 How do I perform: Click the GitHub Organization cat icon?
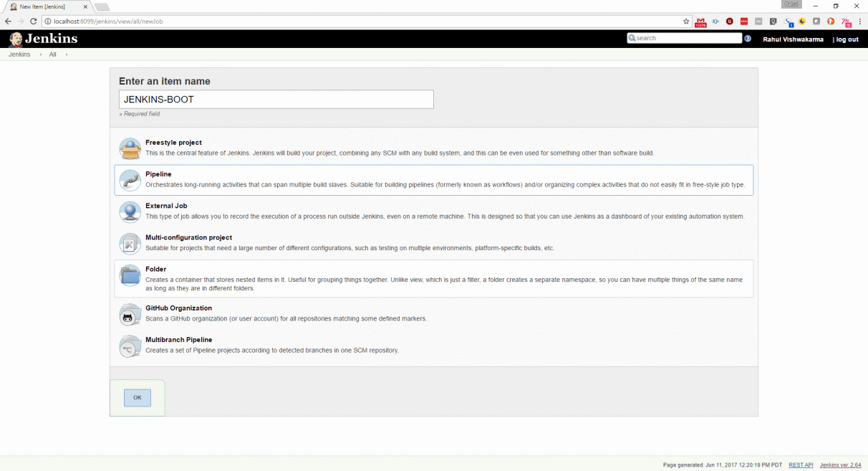pyautogui.click(x=130, y=314)
